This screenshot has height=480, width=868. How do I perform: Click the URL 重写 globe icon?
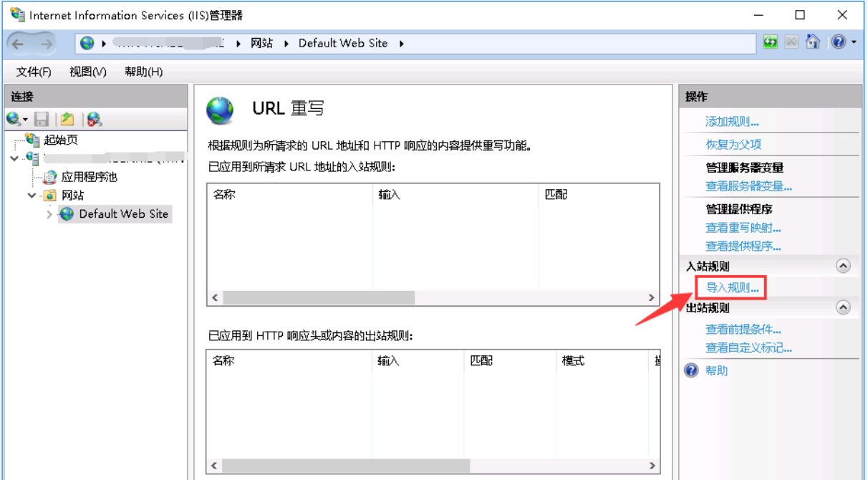click(221, 110)
